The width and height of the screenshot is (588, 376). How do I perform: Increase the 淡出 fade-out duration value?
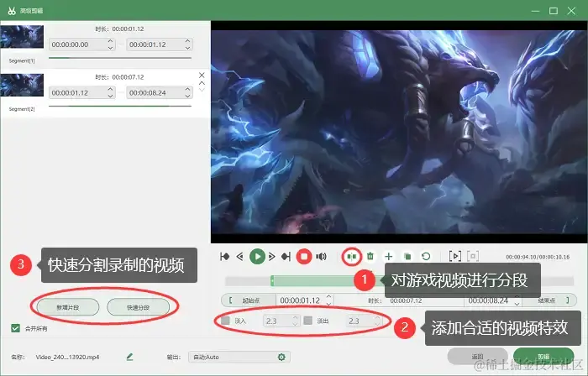377,318
